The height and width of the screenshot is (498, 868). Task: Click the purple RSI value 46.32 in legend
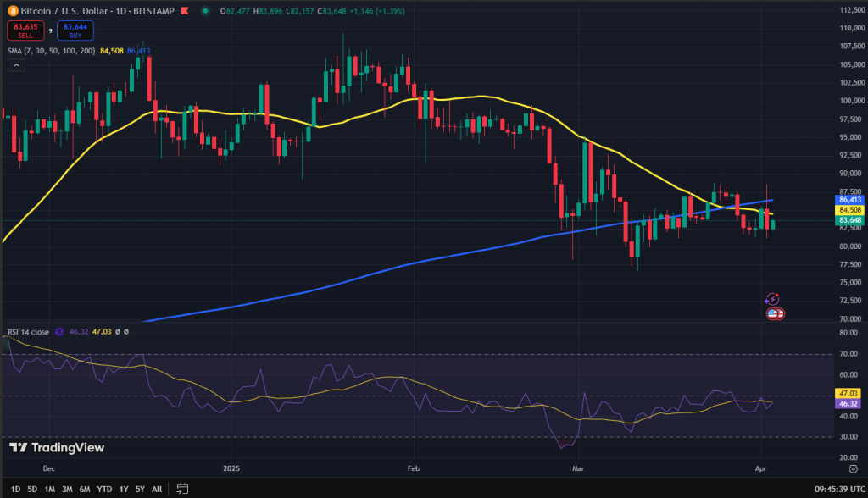79,332
